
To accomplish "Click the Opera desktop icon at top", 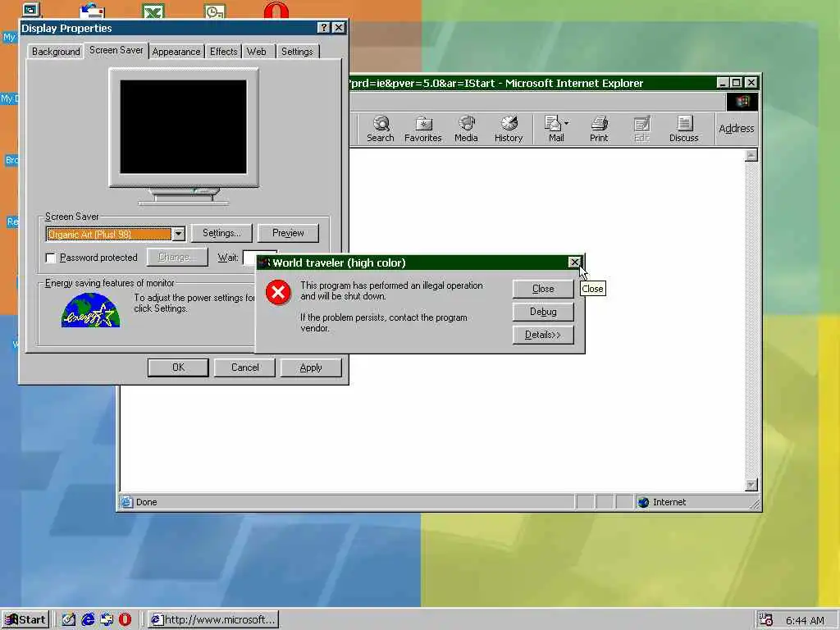I will click(x=276, y=10).
